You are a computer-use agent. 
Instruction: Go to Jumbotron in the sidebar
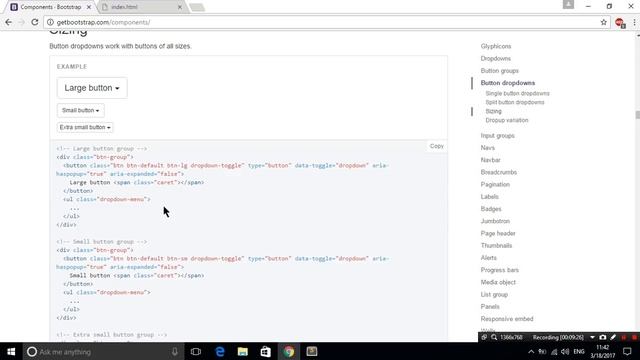coord(495,221)
